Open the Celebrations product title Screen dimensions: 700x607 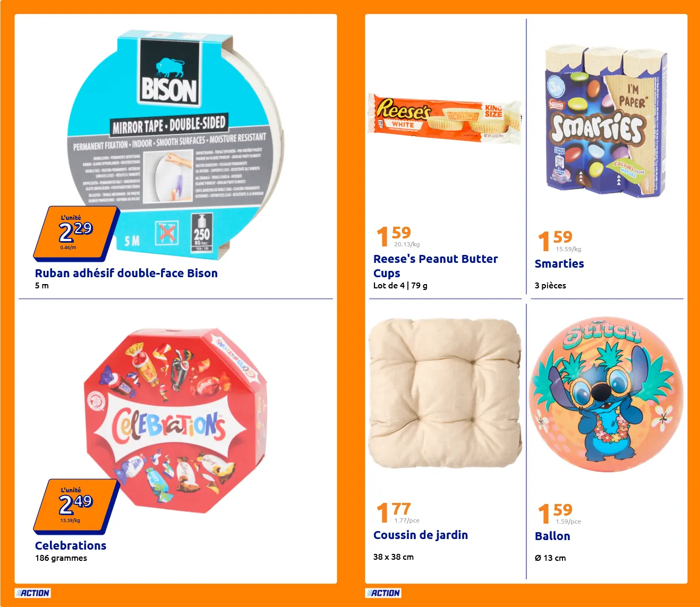click(71, 545)
